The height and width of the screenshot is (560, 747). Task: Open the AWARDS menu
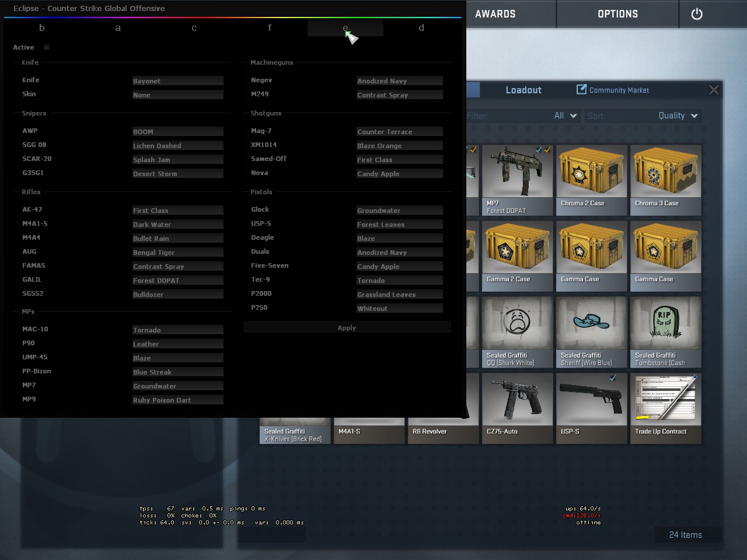(x=495, y=14)
